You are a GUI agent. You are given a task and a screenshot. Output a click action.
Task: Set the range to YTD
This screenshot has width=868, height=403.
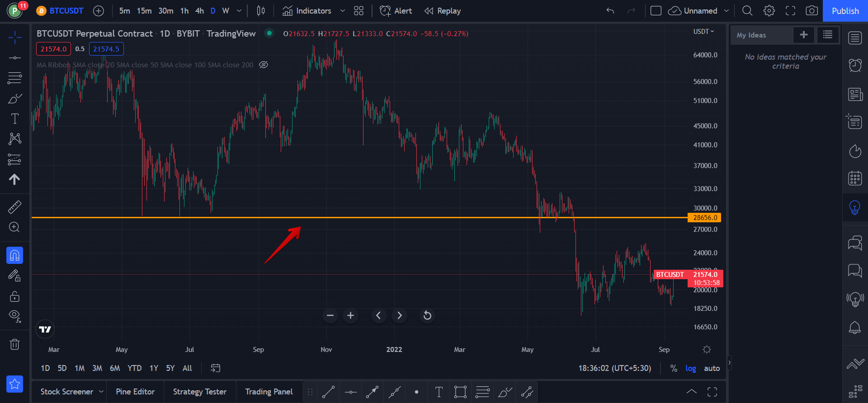[134, 368]
